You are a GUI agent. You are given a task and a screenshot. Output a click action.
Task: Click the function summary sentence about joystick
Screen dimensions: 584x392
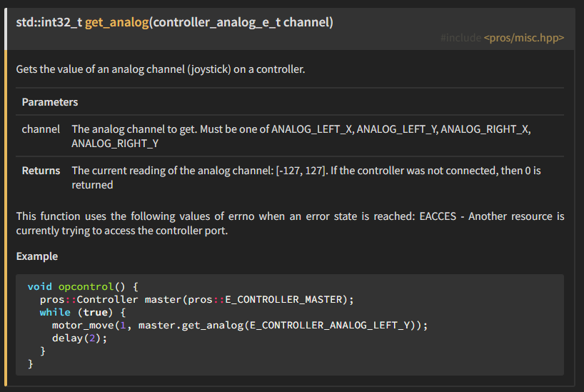[161, 69]
